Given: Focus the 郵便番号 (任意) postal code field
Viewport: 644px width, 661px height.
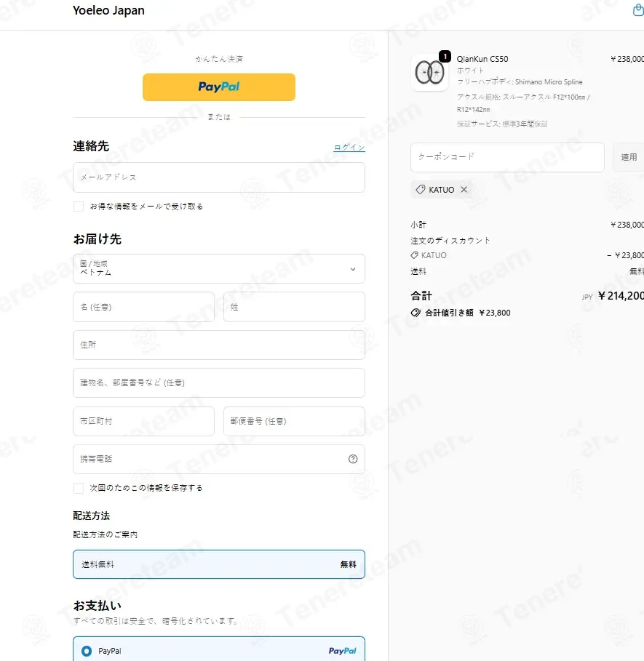Looking at the screenshot, I should pyautogui.click(x=294, y=421).
